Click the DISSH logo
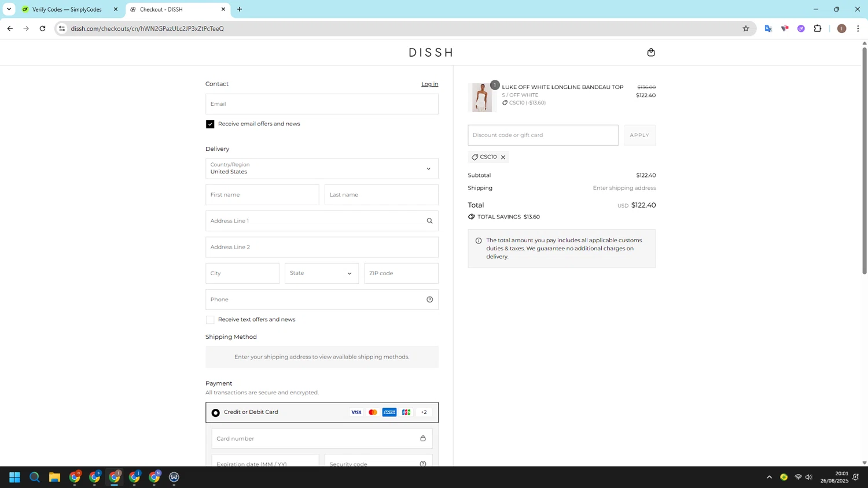Screen dimensions: 868x488 tap(431, 53)
